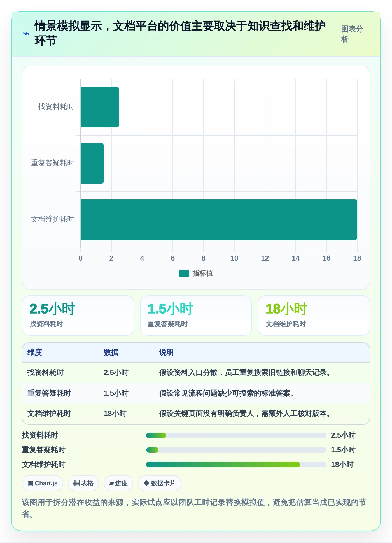Click the 维度 column header
The height and width of the screenshot is (543, 392).
(x=35, y=352)
